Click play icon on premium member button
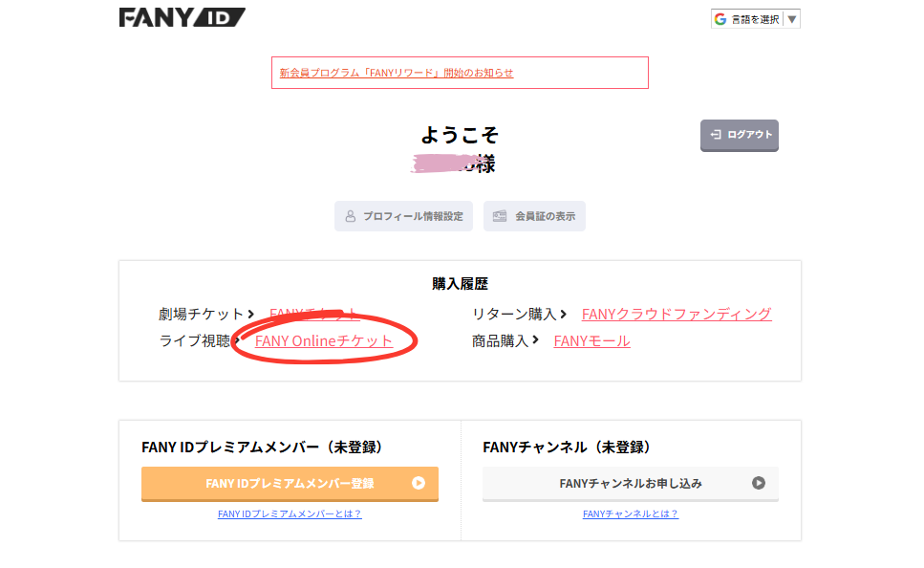This screenshot has width=924, height=568. [x=419, y=483]
